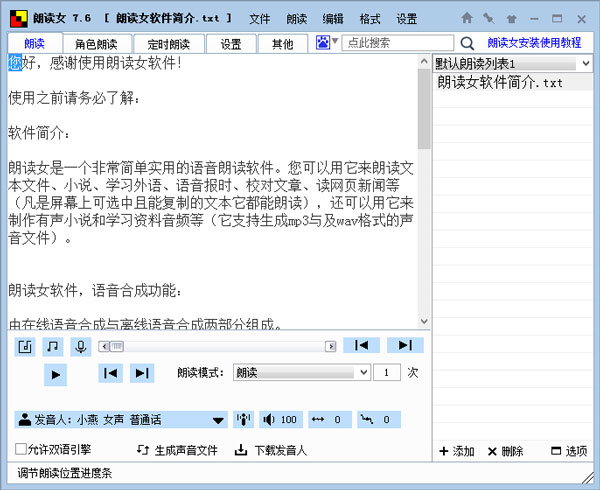Open the 朗读模式 dropdown

pyautogui.click(x=301, y=372)
